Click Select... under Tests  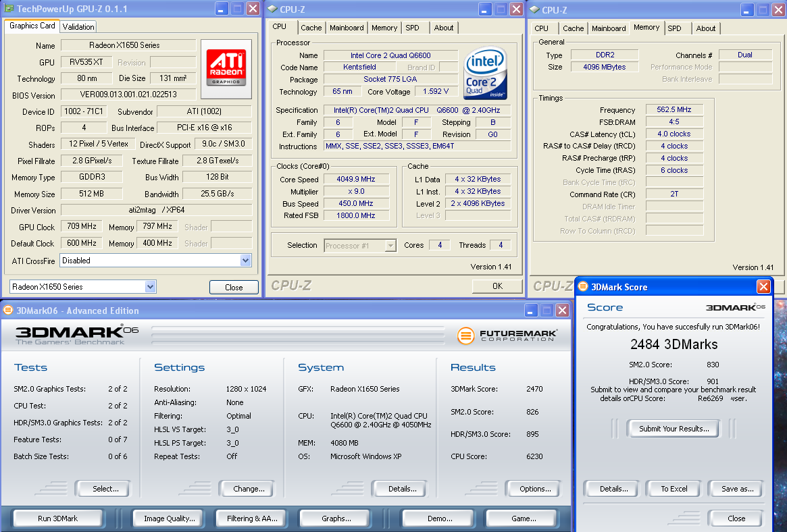[x=103, y=488]
